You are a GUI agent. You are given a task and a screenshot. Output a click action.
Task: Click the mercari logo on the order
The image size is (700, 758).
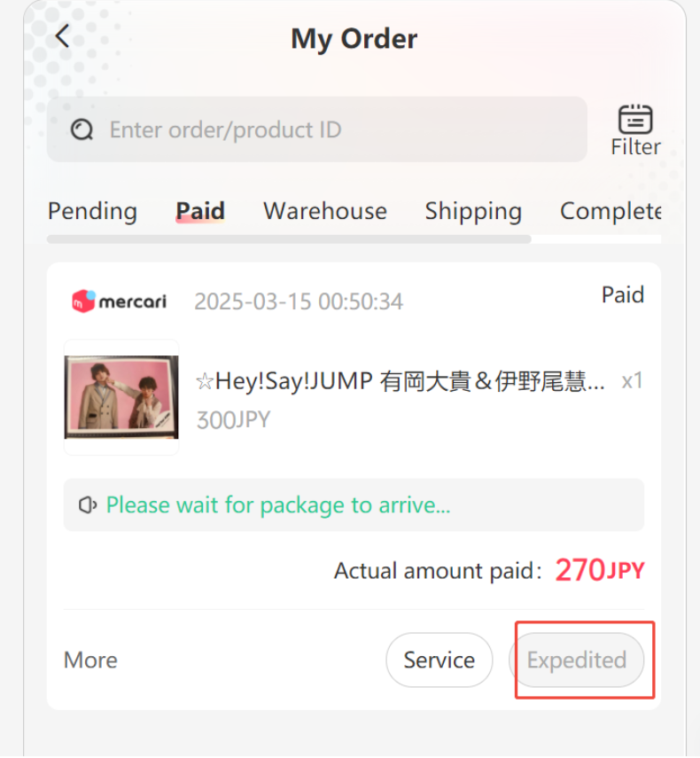tap(119, 301)
